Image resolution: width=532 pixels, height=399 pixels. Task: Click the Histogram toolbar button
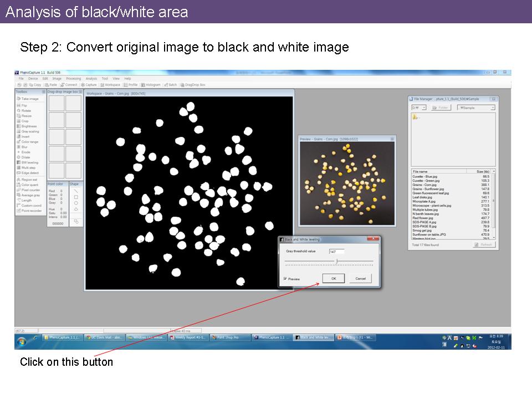[151, 85]
